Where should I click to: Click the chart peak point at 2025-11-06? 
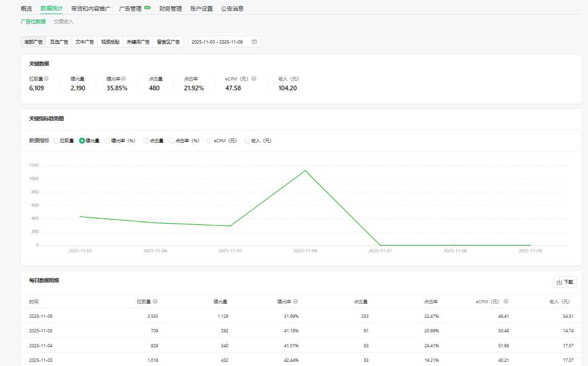[x=305, y=170]
